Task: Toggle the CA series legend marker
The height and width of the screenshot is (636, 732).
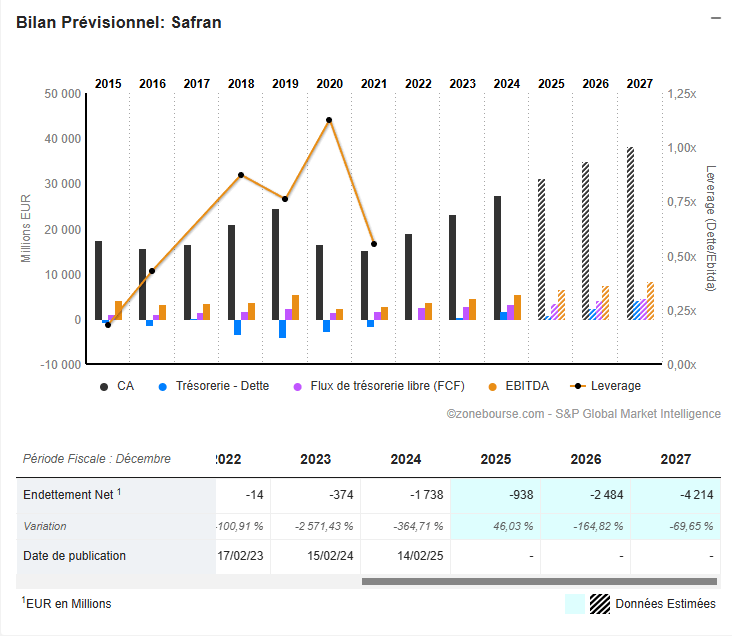Action: [105, 386]
